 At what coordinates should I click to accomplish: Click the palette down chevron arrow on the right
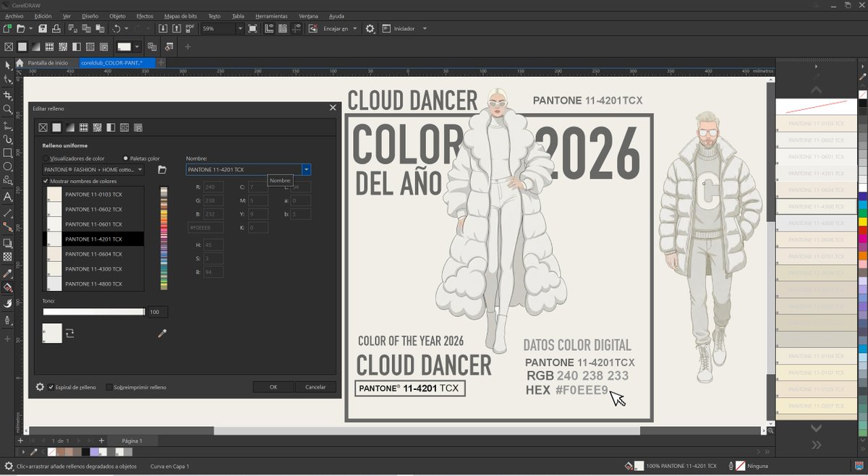point(817,428)
